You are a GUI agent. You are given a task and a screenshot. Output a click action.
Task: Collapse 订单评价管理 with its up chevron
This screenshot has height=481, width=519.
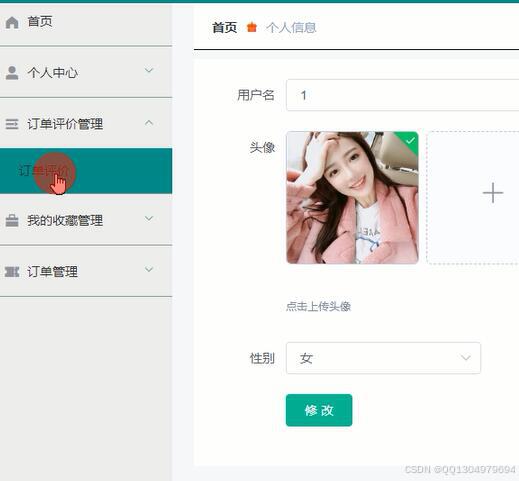(x=149, y=123)
